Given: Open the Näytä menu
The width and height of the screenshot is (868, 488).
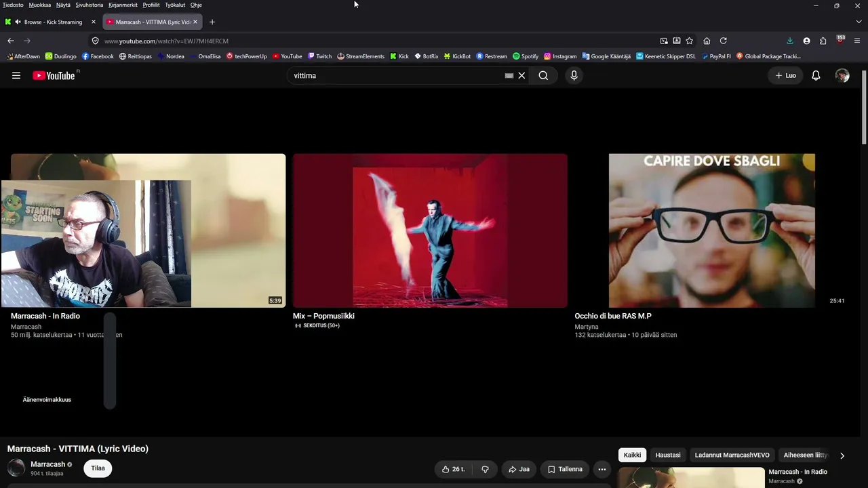Looking at the screenshot, I should pyautogui.click(x=63, y=5).
